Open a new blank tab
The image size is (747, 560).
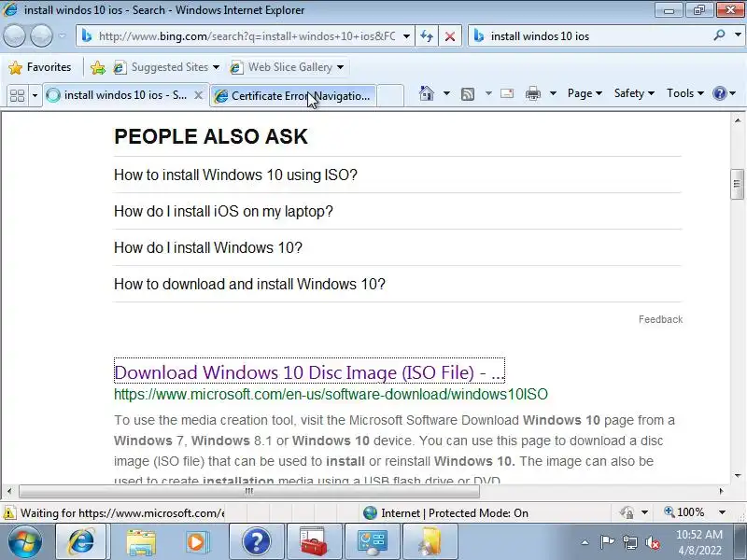pyautogui.click(x=390, y=96)
